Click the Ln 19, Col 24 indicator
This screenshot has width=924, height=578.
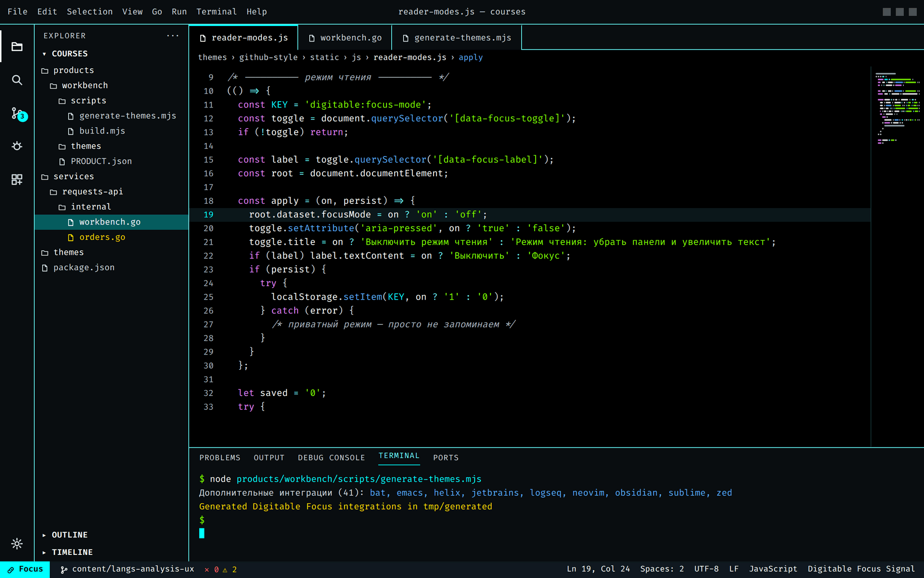(x=598, y=569)
